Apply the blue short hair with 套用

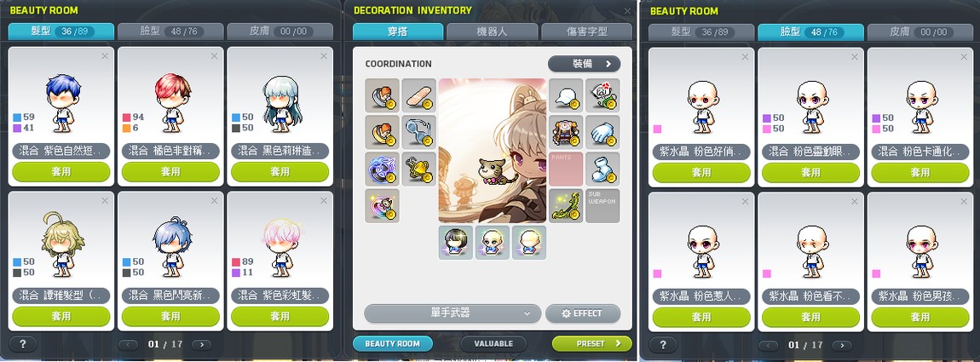61,172
